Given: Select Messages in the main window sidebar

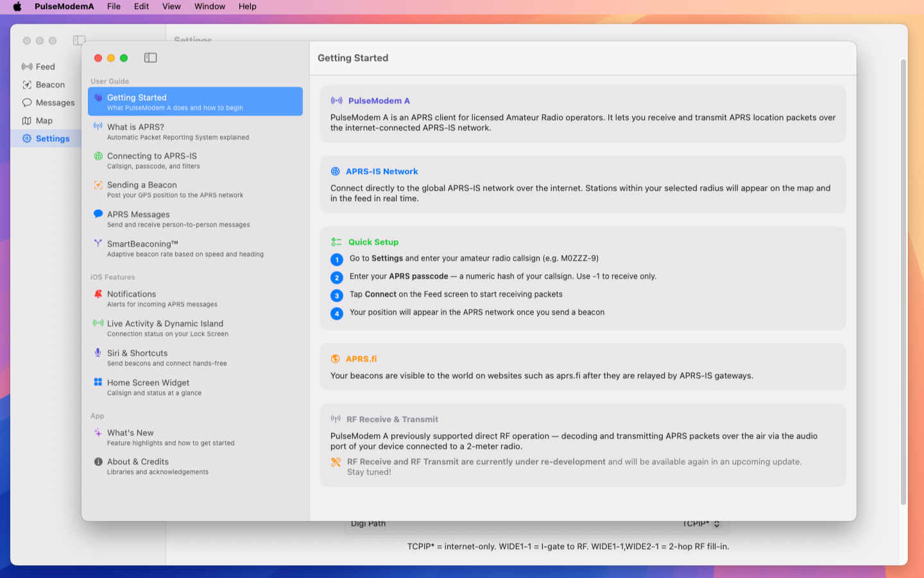Looking at the screenshot, I should 46,103.
